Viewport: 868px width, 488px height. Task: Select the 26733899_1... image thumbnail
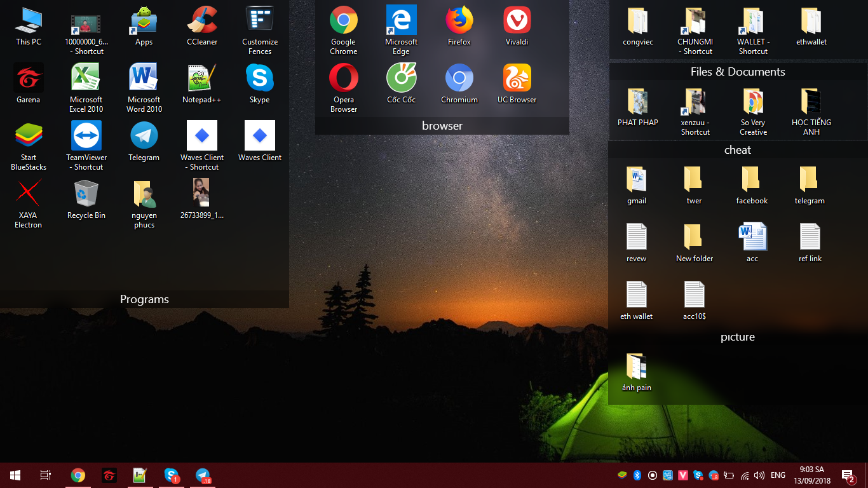pyautogui.click(x=202, y=200)
